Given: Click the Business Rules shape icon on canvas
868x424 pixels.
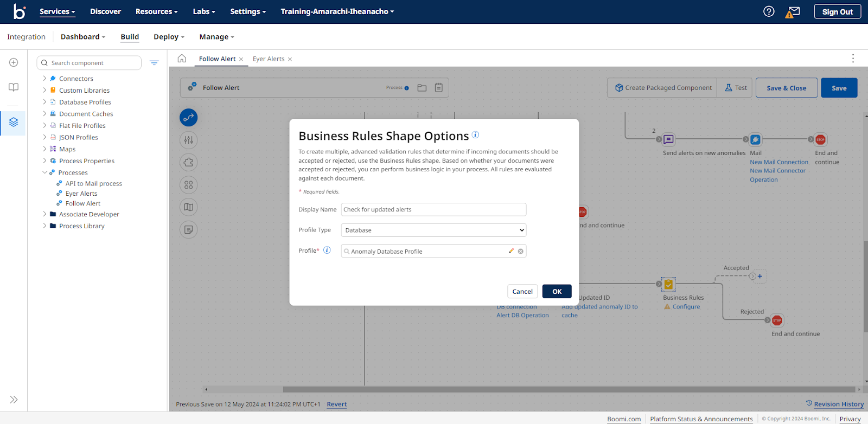Looking at the screenshot, I should [x=668, y=284].
